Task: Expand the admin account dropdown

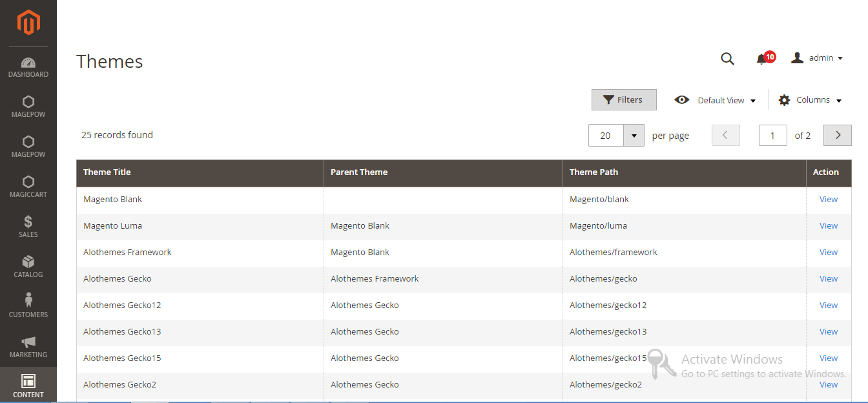Action: tap(817, 58)
